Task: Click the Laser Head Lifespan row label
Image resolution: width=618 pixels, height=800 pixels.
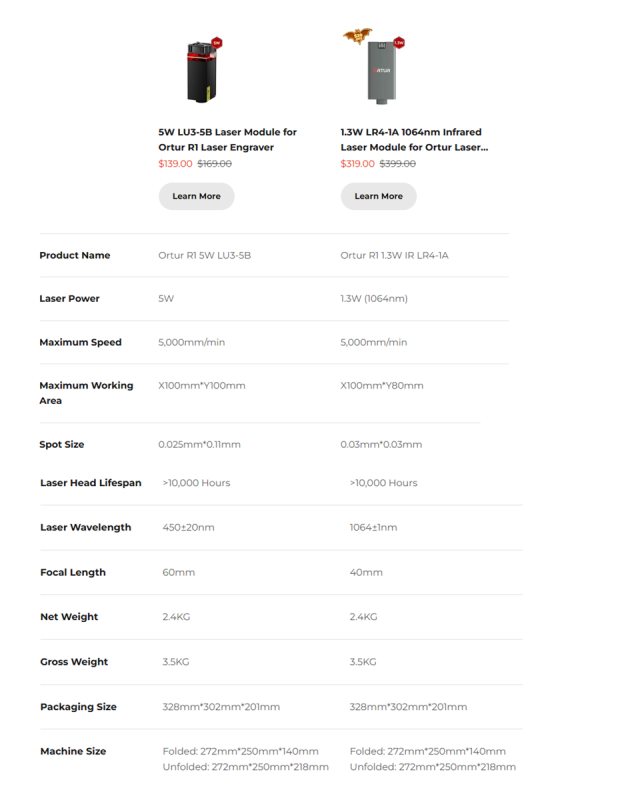Action: pyautogui.click(x=91, y=483)
